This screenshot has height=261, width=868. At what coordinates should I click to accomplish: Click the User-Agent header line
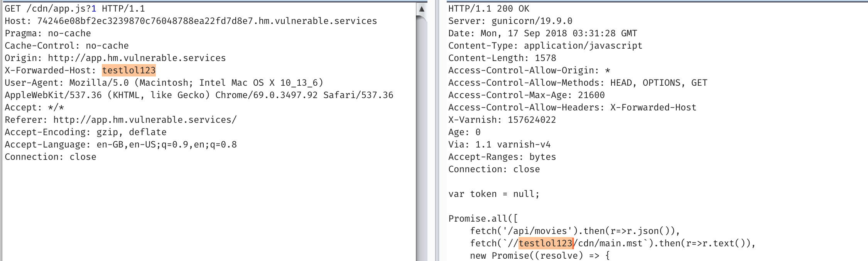pos(164,83)
